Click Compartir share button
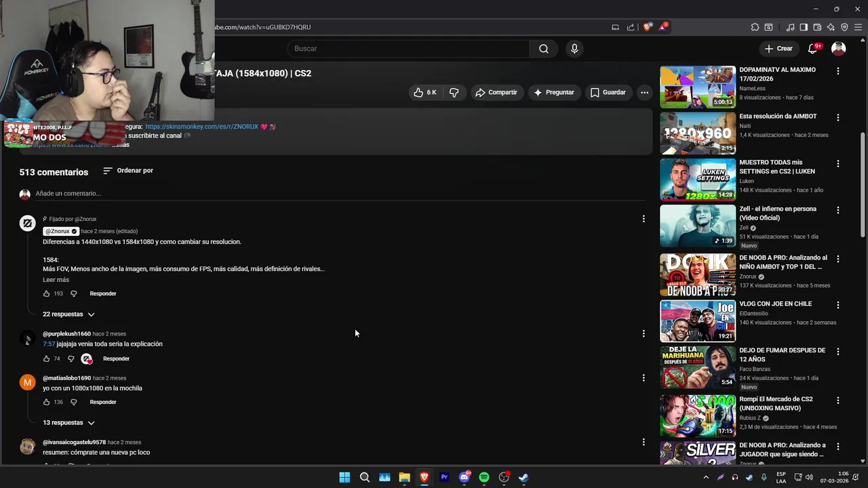The width and height of the screenshot is (868, 488). [x=496, y=92]
